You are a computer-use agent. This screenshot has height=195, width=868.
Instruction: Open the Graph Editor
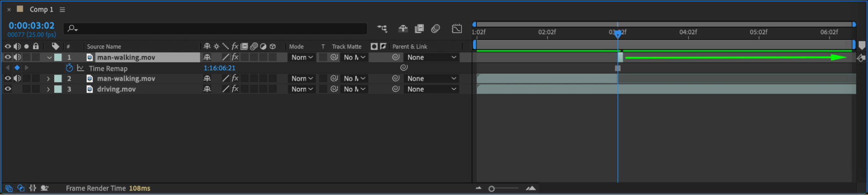(457, 29)
